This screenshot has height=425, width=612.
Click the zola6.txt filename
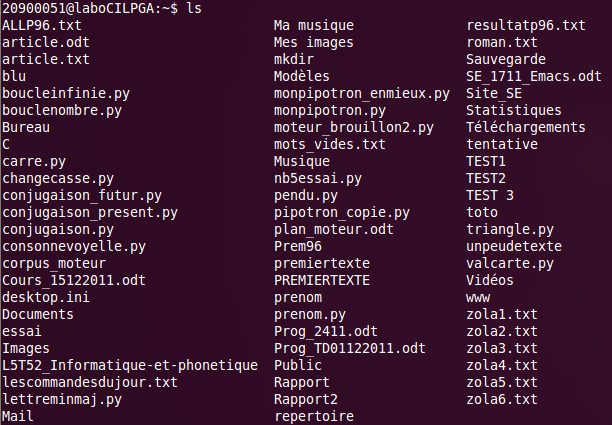(x=502, y=399)
